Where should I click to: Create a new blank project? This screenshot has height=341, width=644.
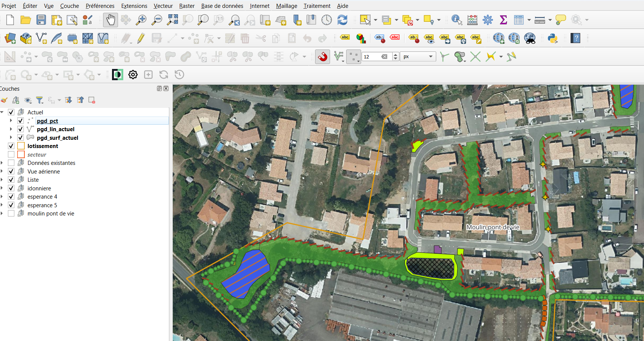pos(10,20)
